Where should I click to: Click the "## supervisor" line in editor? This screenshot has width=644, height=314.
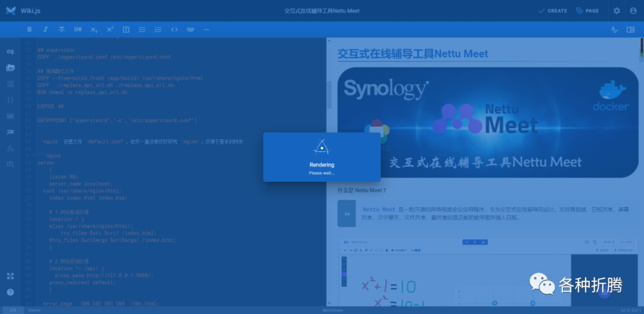tap(56, 50)
